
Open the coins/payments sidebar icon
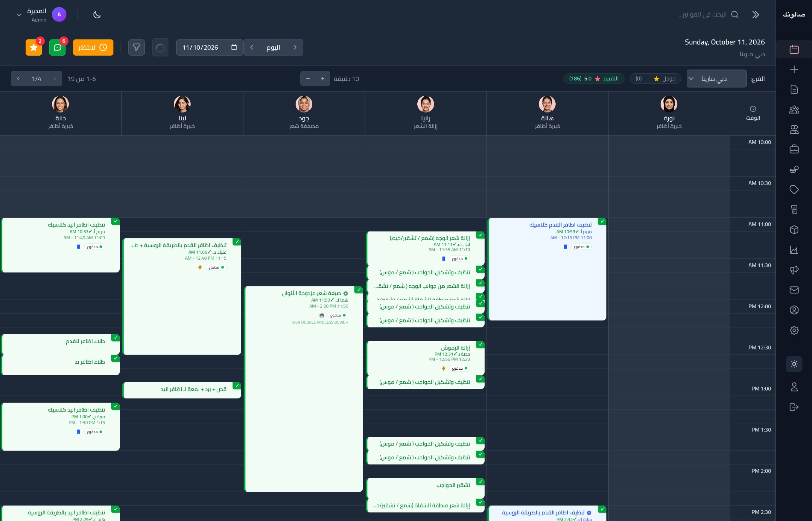794,169
